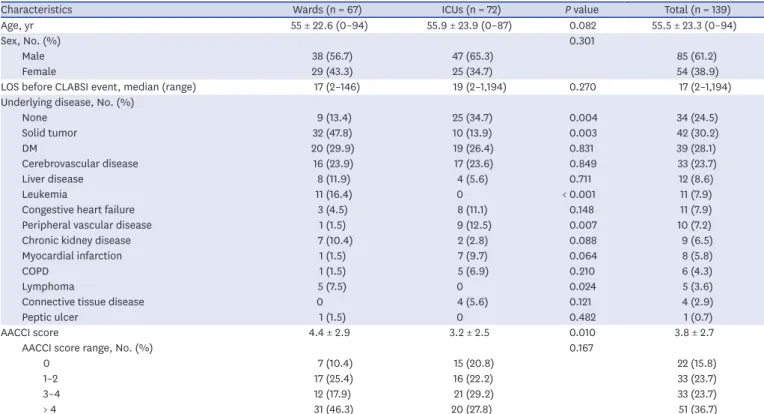Click the 'Liver disease' row label
This screenshot has height=414, width=764.
(53, 179)
